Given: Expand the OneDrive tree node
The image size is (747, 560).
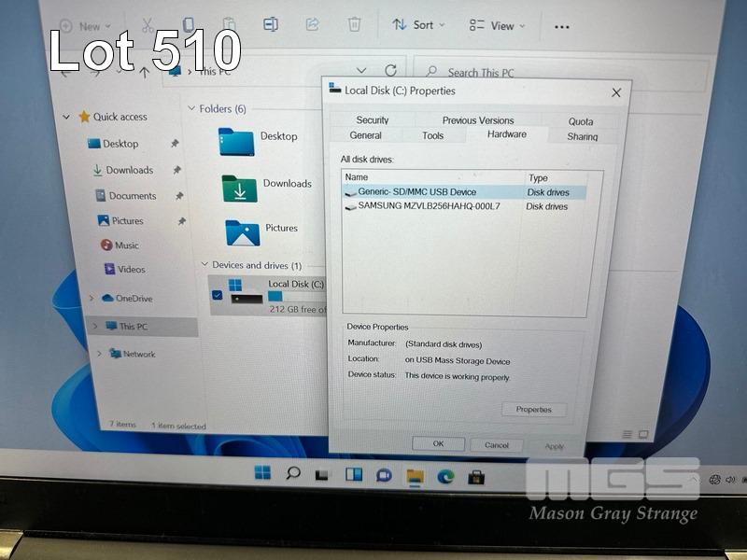Looking at the screenshot, I should pos(91,298).
